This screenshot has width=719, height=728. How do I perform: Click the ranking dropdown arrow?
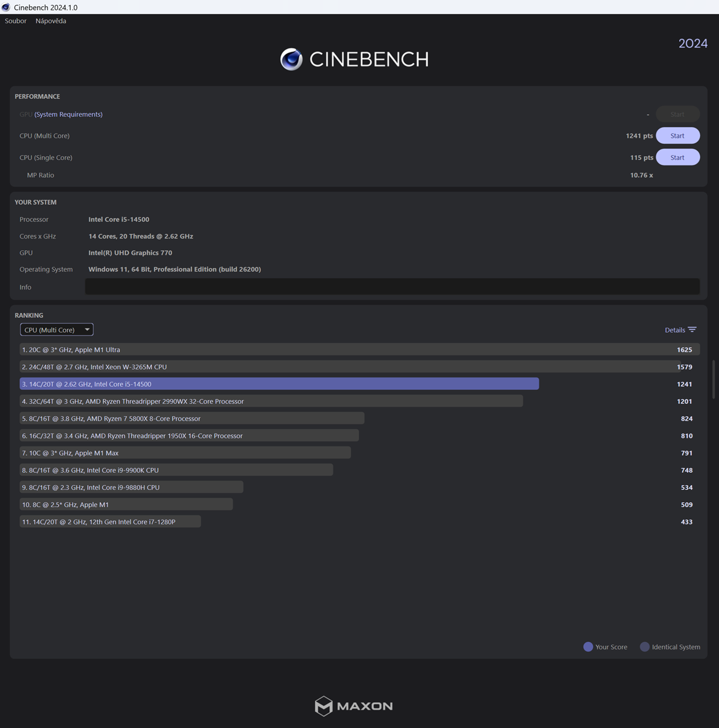pos(87,330)
